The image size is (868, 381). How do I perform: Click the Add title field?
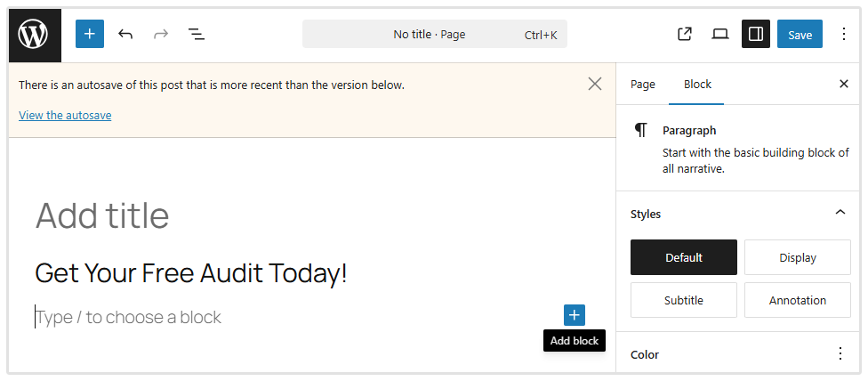coord(102,216)
